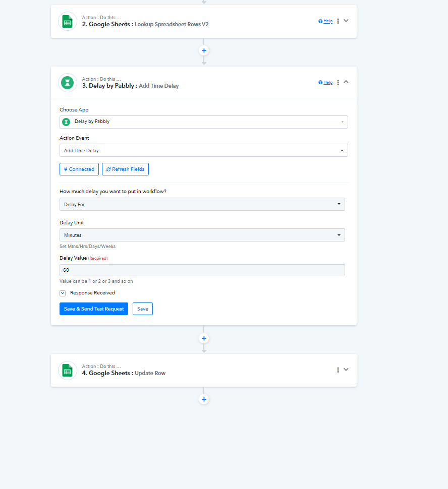448x489 pixels.
Task: Click the How much delay you want label
Action: pyautogui.click(x=113, y=191)
